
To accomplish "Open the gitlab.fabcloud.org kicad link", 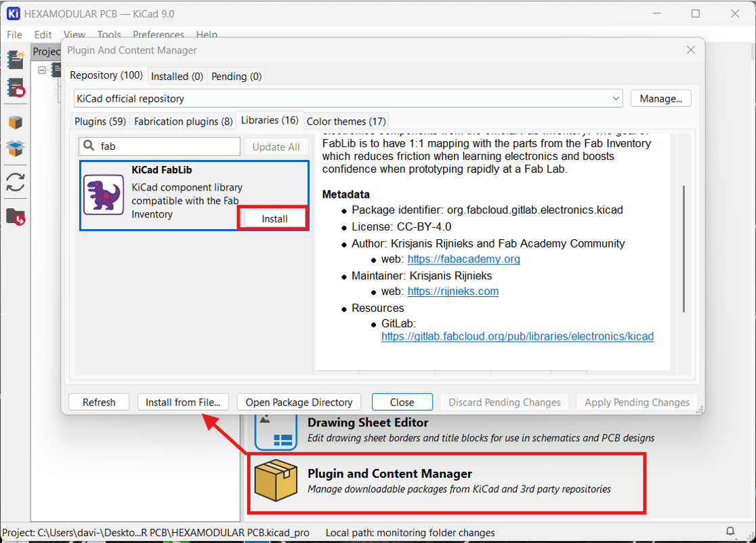I will (x=518, y=336).
